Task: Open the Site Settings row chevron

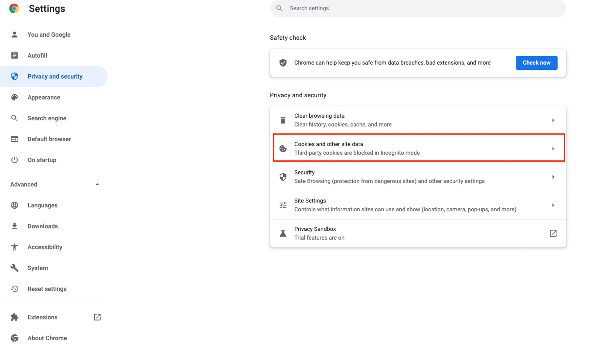Action: [x=553, y=205]
